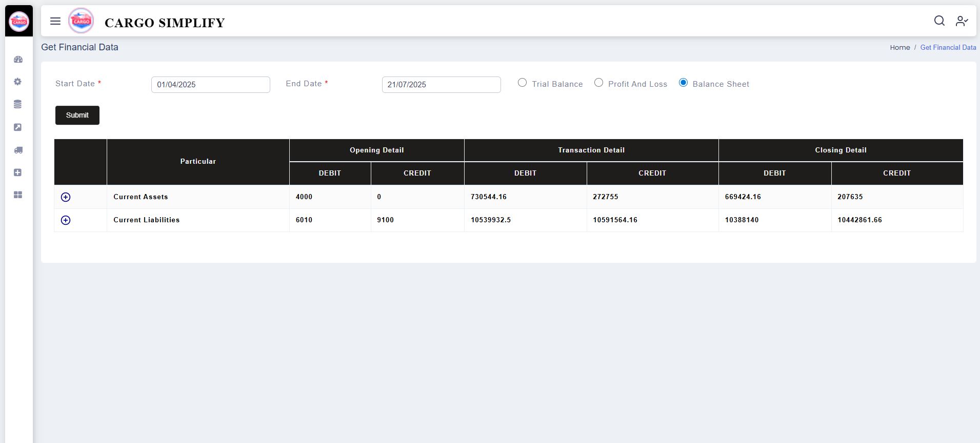The height and width of the screenshot is (443, 980).
Task: Click the external-link arrow icon in sidebar
Action: coord(18,127)
